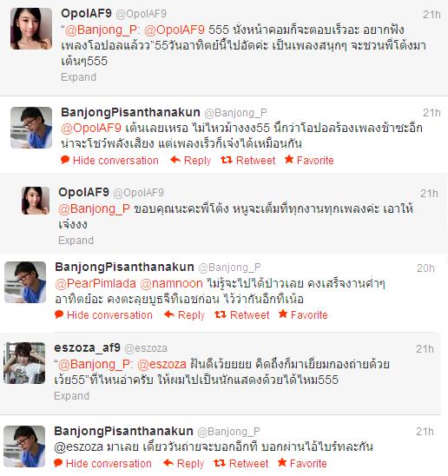
Task: Expand the second OpolAF9 thank-you tweet
Action: pos(76,241)
